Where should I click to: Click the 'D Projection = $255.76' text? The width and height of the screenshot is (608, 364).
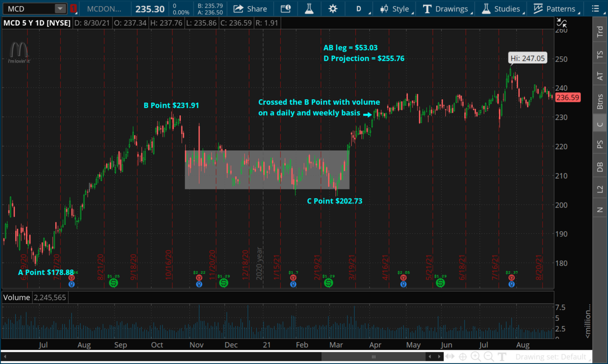364,59
